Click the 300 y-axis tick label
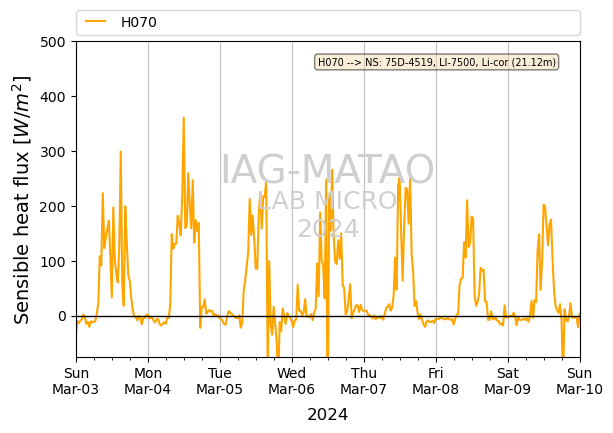The width and height of the screenshot is (613, 433). (53, 152)
